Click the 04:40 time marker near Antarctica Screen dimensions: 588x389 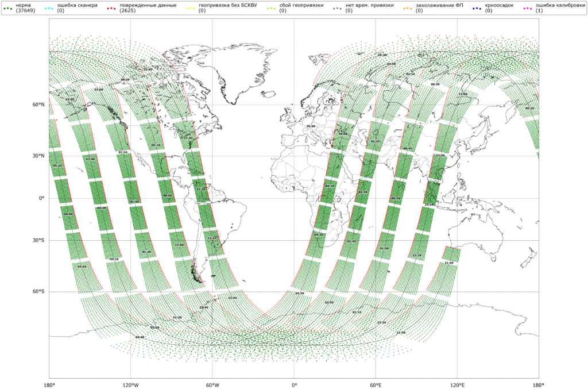pyautogui.click(x=140, y=337)
